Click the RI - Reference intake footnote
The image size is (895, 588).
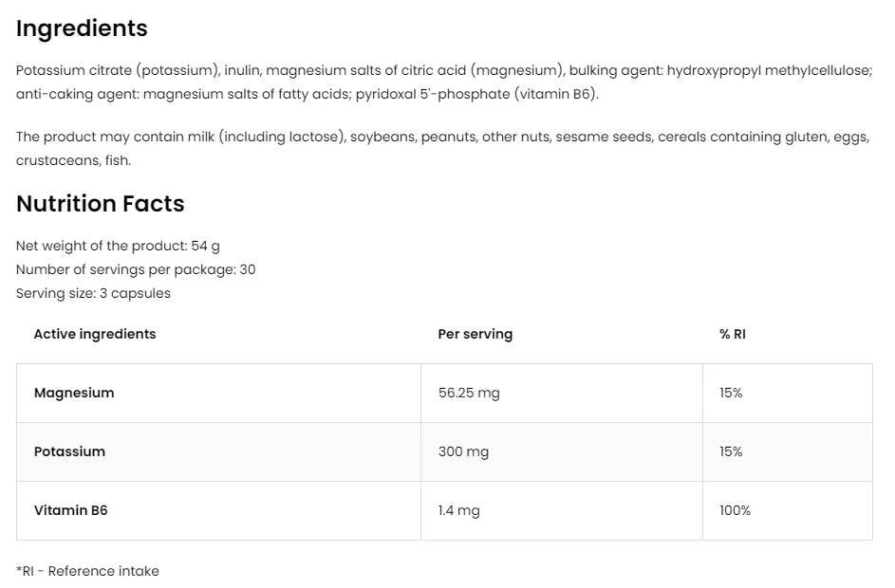coord(87,571)
